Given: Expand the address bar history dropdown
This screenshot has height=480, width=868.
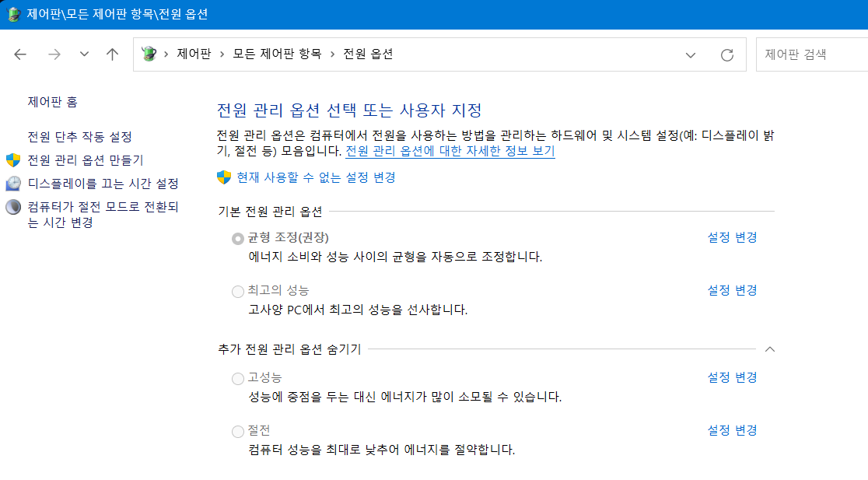Looking at the screenshot, I should (x=691, y=54).
